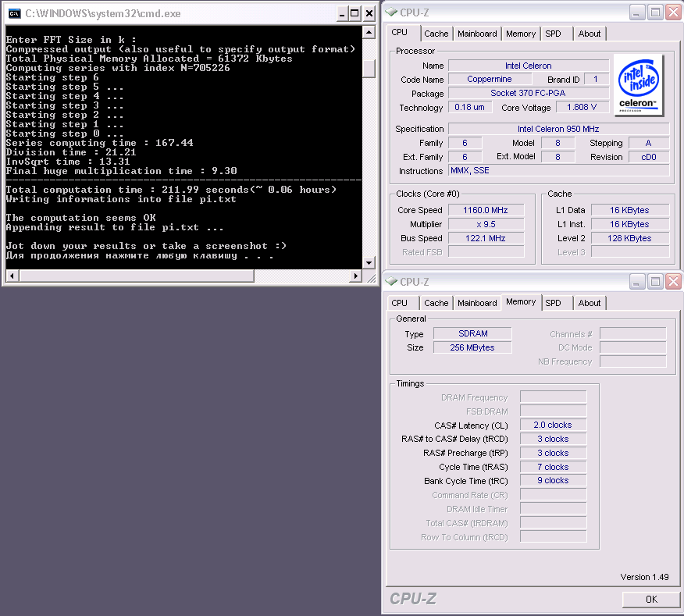Click cmd scroll up arrow

click(x=369, y=32)
